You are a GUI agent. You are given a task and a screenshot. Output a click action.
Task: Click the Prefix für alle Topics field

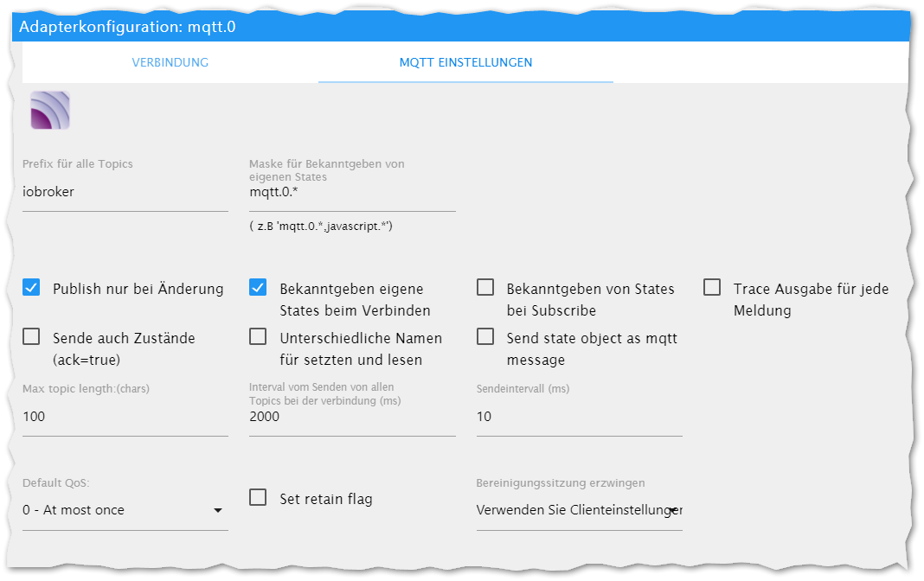(125, 192)
